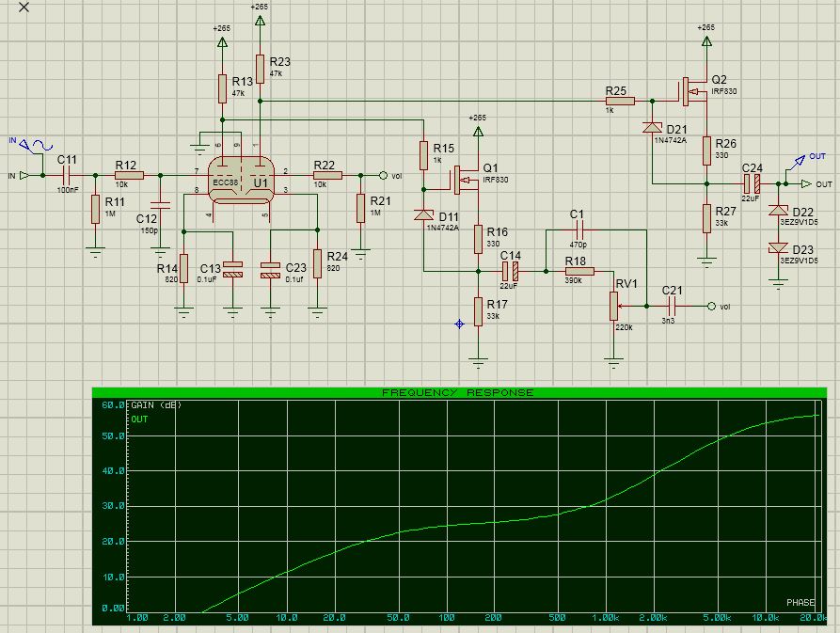Select resistor R17 33k

point(479,311)
